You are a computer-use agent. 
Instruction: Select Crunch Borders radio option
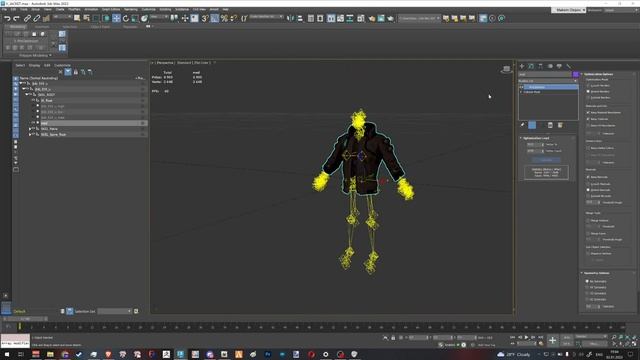point(588,85)
